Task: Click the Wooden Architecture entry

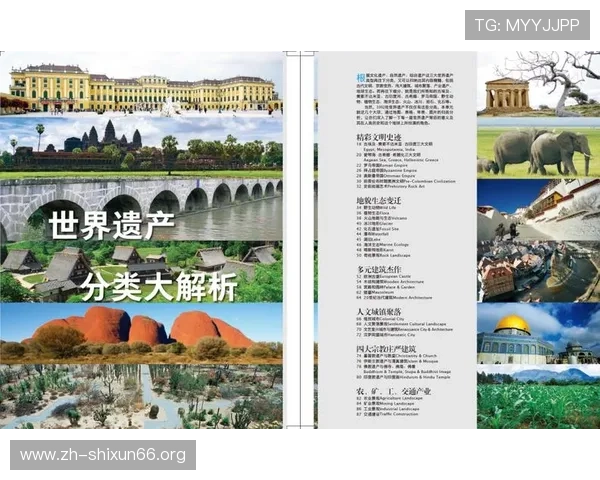Action: [390, 282]
